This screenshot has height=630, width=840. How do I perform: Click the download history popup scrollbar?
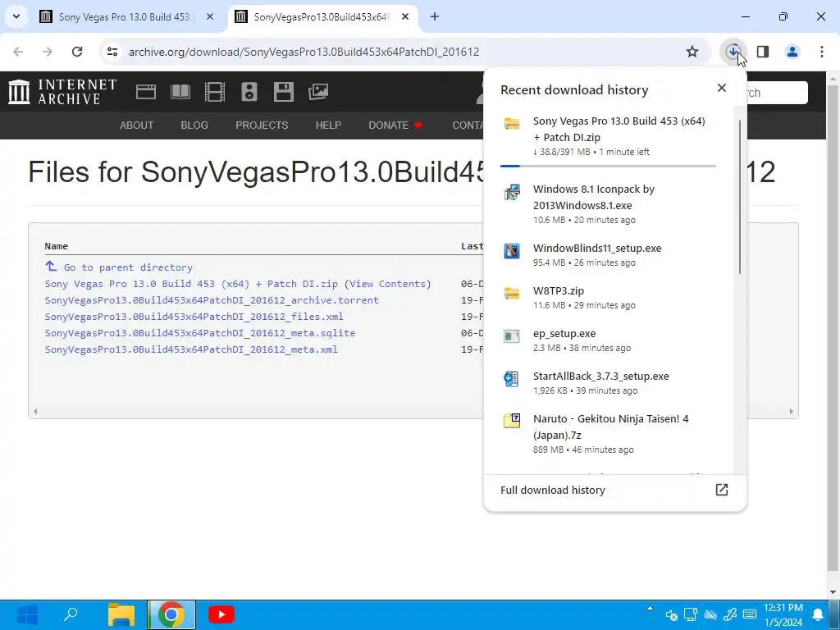tap(740, 197)
